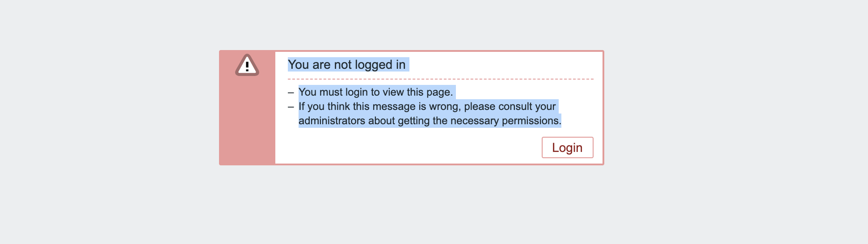The height and width of the screenshot is (244, 868).
Task: Click the word "wrong" in the second bullet
Action: pos(444,106)
